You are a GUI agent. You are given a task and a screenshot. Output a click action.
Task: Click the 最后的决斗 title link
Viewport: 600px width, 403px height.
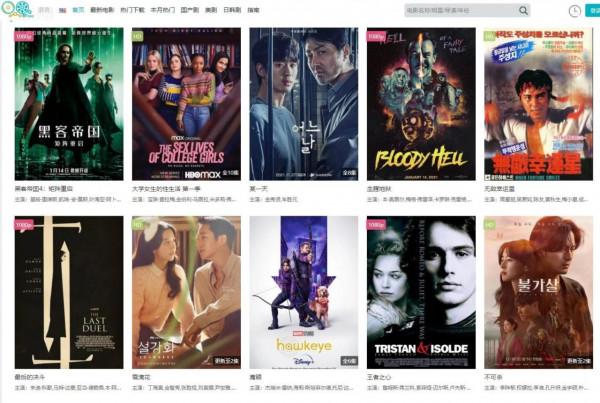(x=29, y=377)
